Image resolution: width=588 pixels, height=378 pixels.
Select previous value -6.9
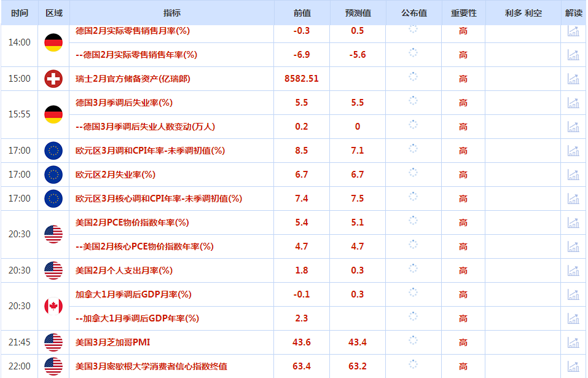tap(302, 55)
